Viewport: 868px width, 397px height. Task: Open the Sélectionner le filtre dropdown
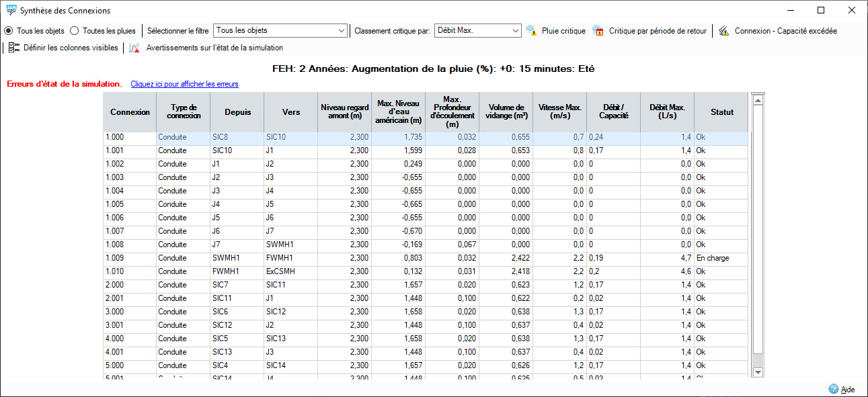coord(280,31)
